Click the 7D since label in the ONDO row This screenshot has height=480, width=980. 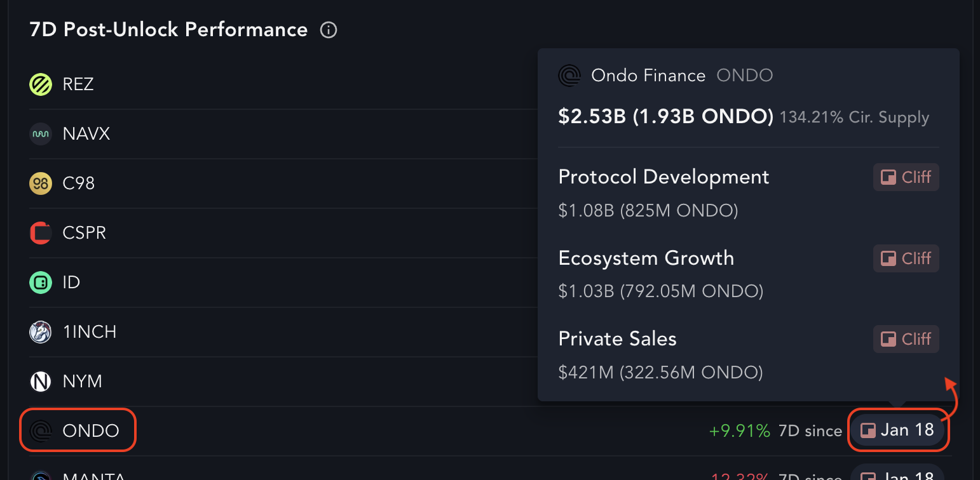[x=810, y=431]
